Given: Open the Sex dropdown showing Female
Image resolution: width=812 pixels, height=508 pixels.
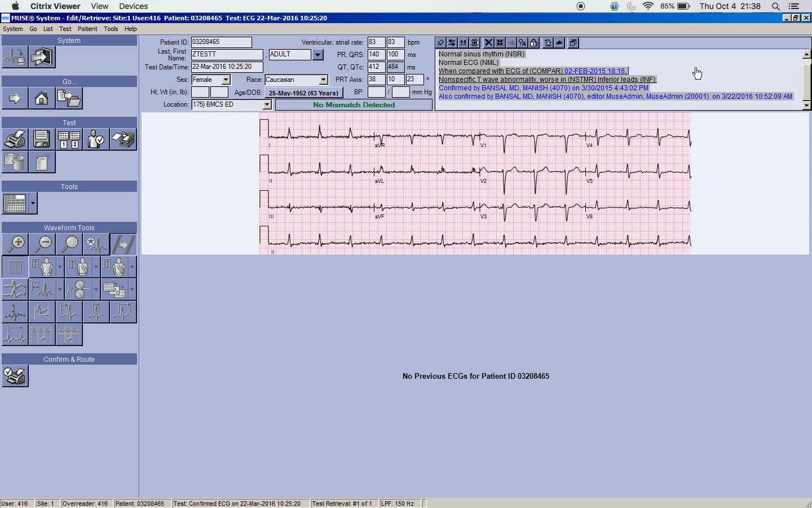Looking at the screenshot, I should (x=226, y=80).
